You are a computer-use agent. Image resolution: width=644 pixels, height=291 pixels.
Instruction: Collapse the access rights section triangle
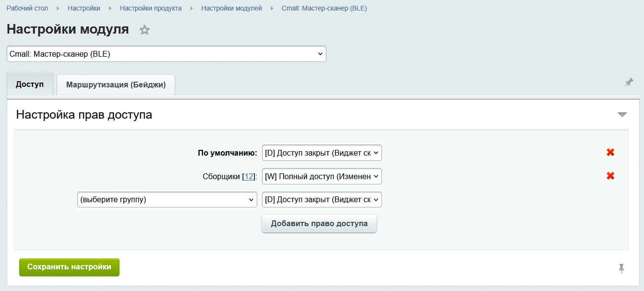(622, 115)
